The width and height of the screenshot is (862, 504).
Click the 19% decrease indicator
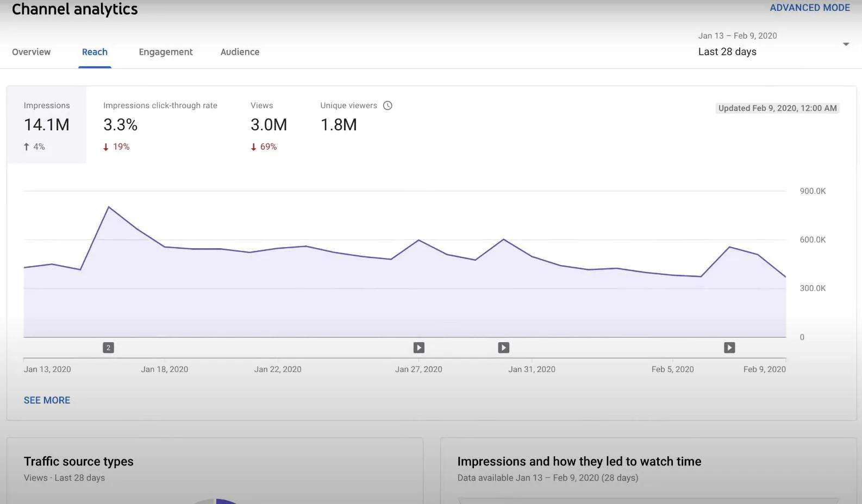click(x=116, y=147)
